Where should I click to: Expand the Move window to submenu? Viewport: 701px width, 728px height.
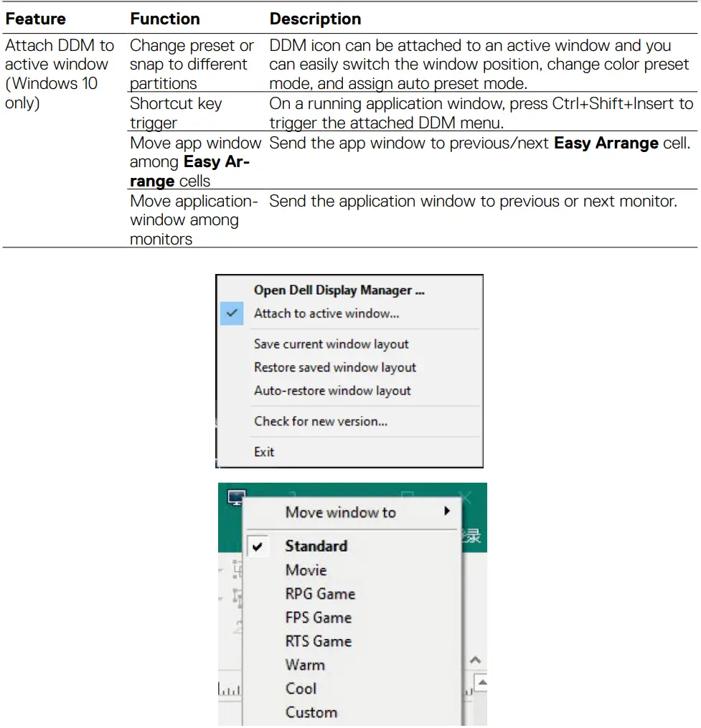[340, 512]
